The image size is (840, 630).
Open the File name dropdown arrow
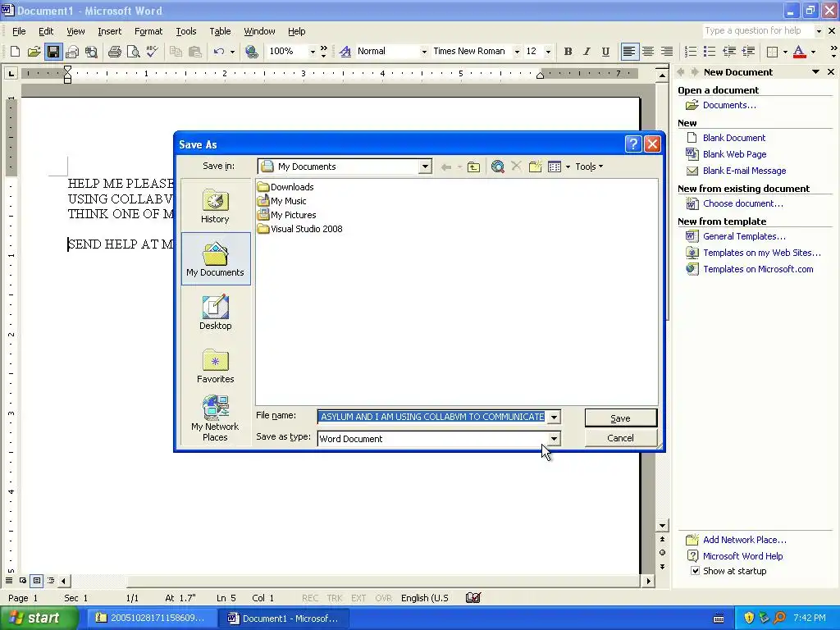coord(554,417)
